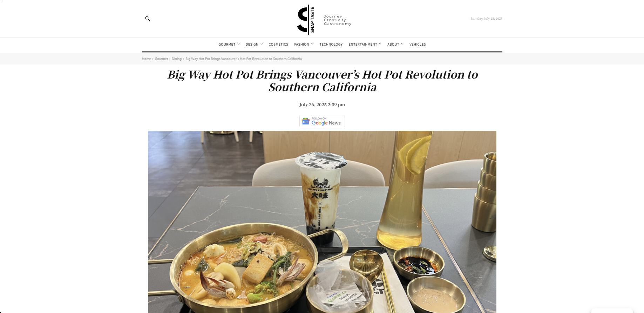Click the July 26, 2025 publish date

tap(322, 105)
